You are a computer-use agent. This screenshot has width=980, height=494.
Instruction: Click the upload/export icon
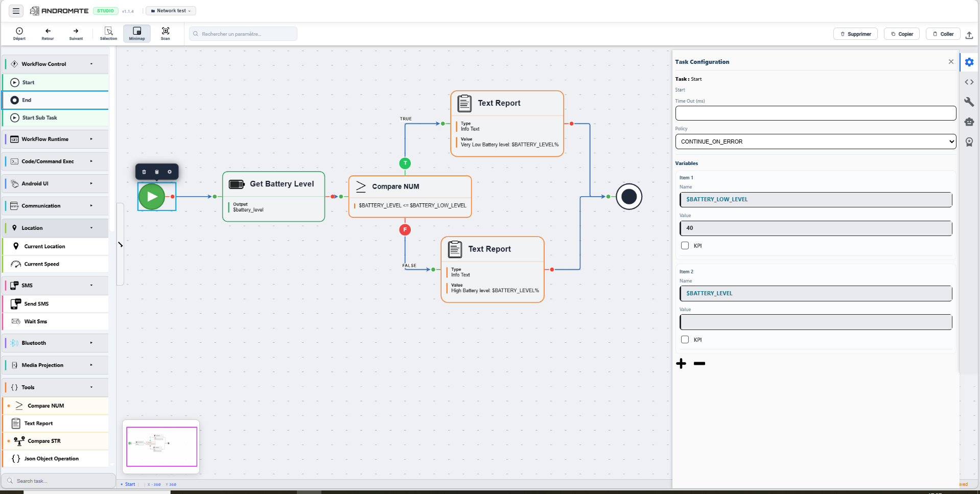[x=969, y=35]
